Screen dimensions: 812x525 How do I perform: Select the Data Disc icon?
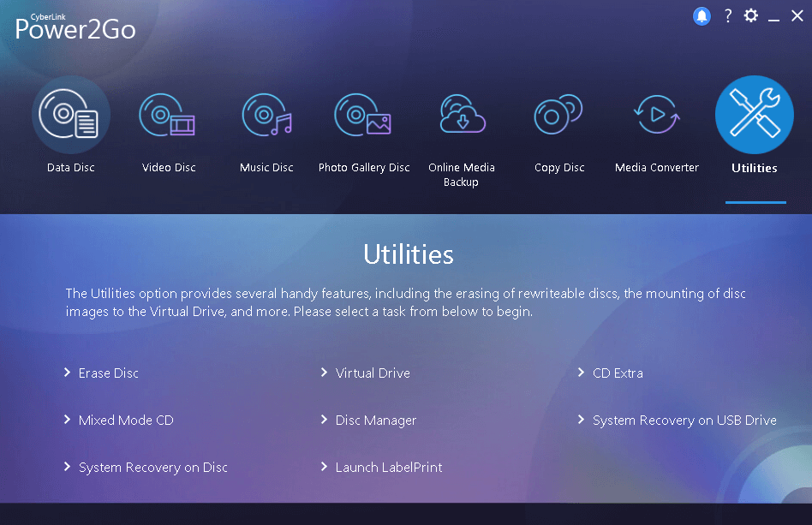[x=71, y=115]
